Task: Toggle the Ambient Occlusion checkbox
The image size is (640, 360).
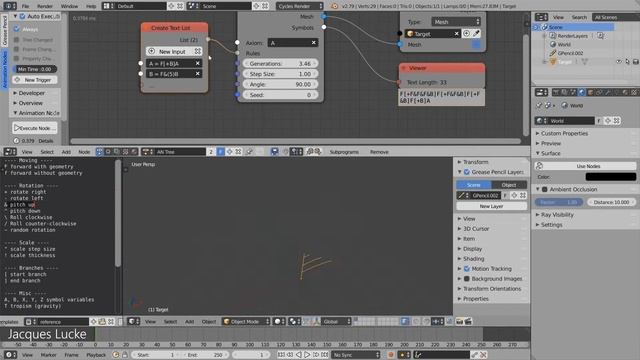Action: click(x=544, y=189)
